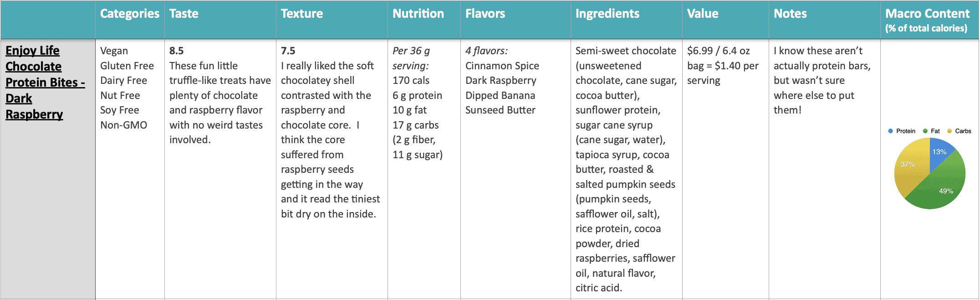Click the Per 36 g serving nutrition cell
This screenshot has width=980, height=300.
point(424,169)
